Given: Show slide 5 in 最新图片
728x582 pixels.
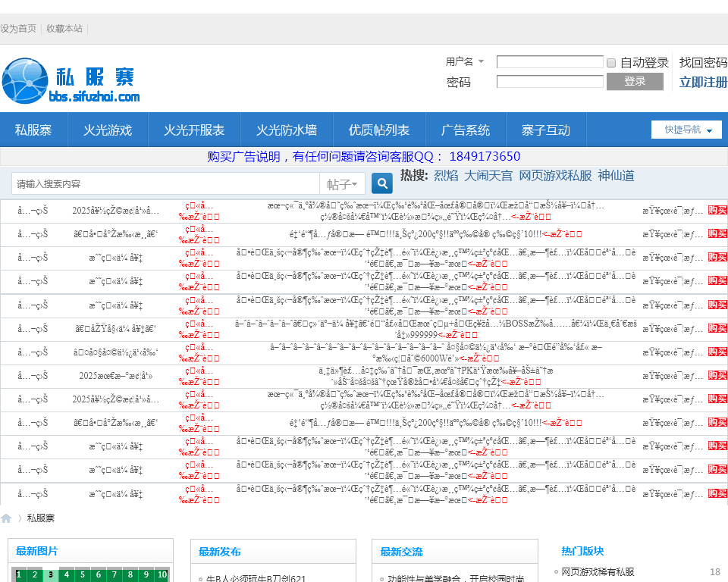Looking at the screenshot, I should pos(83,574).
